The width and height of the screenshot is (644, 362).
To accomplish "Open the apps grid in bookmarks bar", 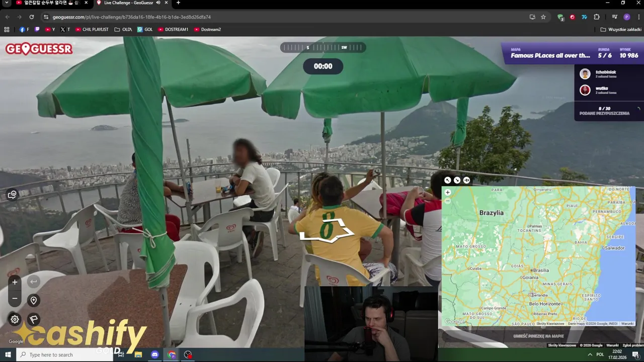I will pyautogui.click(x=7, y=30).
